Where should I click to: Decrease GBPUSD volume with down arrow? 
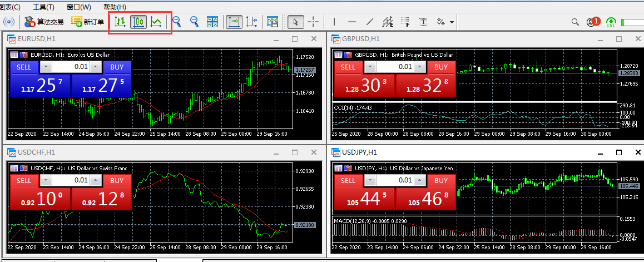tap(370, 67)
